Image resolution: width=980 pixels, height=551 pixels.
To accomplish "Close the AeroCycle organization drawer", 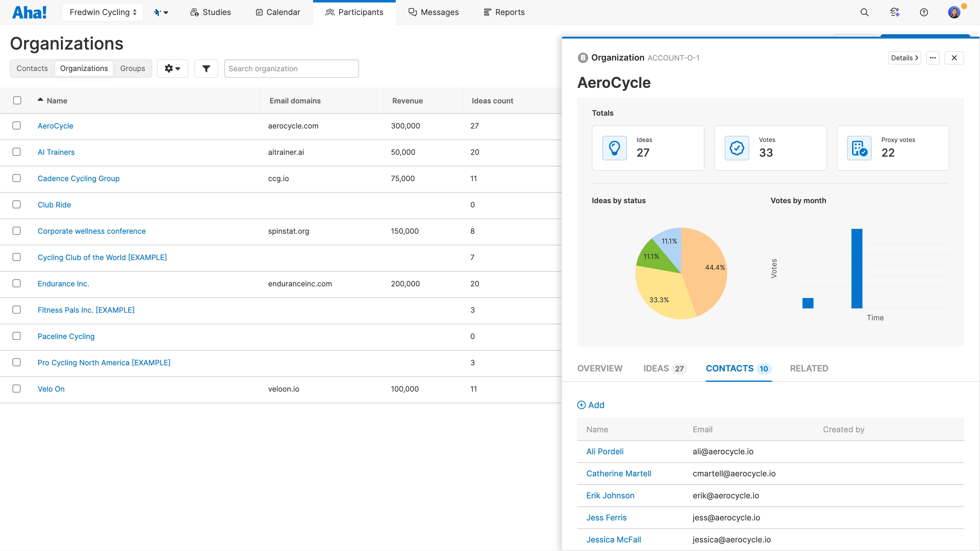I will (954, 58).
